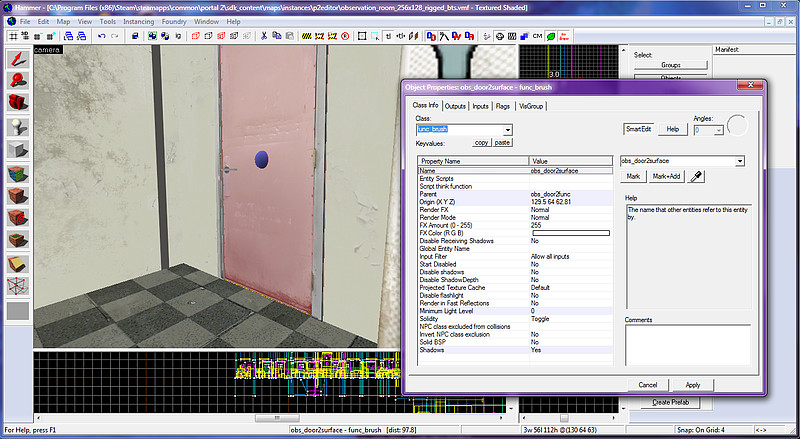Toggle the SmartEdit button
The image size is (800, 439).
coord(638,129)
